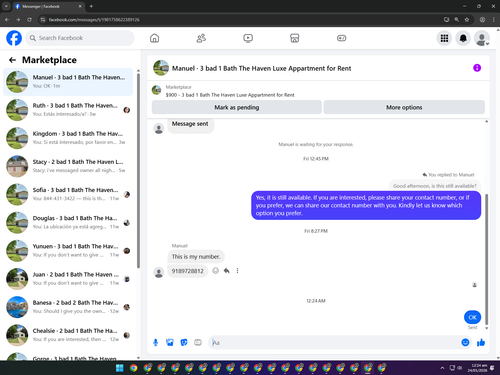Open Yunuen conversation in list
Viewport: 500px width, 375px height.
(68, 251)
